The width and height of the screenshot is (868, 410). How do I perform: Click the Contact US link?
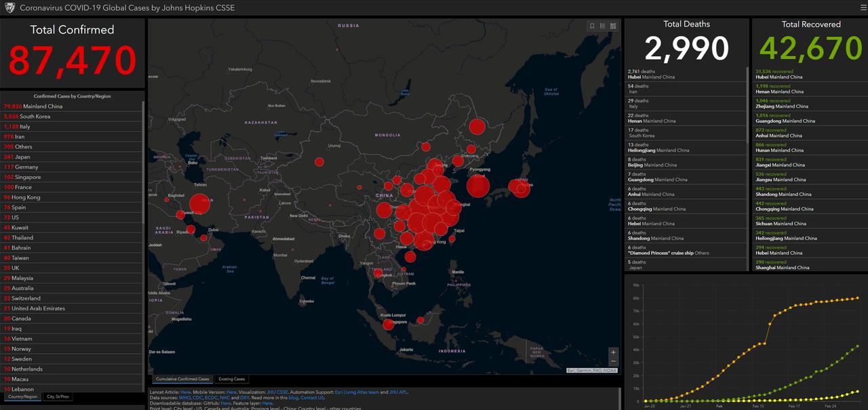point(313,398)
